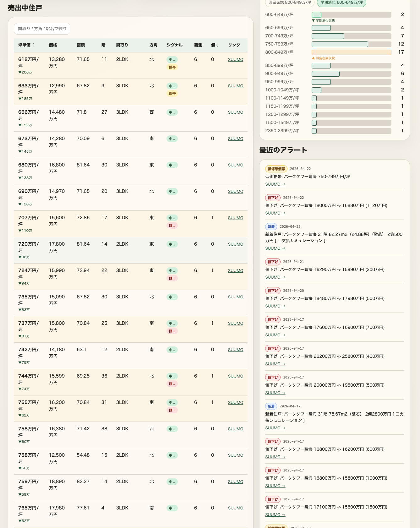
Task: Sort the listings by 価格 header
Action: 53,45
